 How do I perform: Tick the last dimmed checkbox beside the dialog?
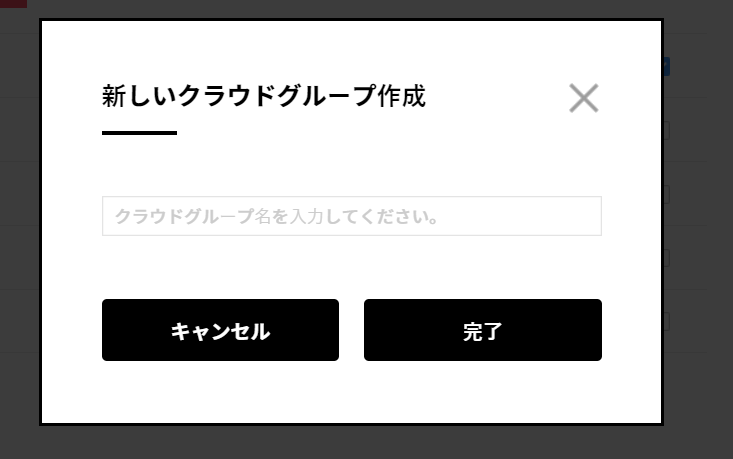[667, 322]
